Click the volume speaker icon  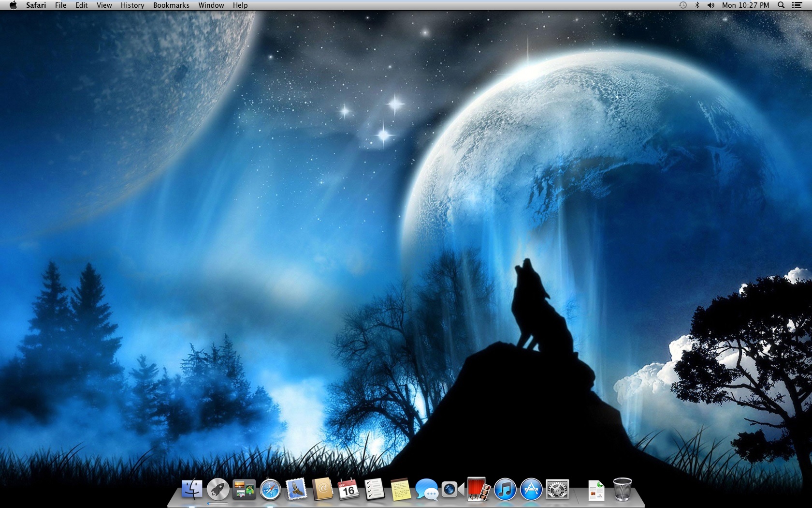pos(711,5)
